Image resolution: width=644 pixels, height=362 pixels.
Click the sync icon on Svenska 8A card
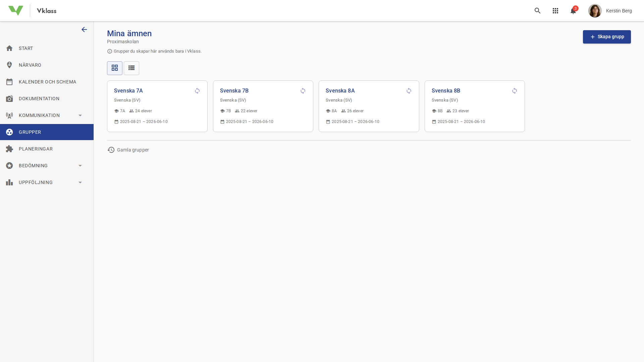[409, 91]
